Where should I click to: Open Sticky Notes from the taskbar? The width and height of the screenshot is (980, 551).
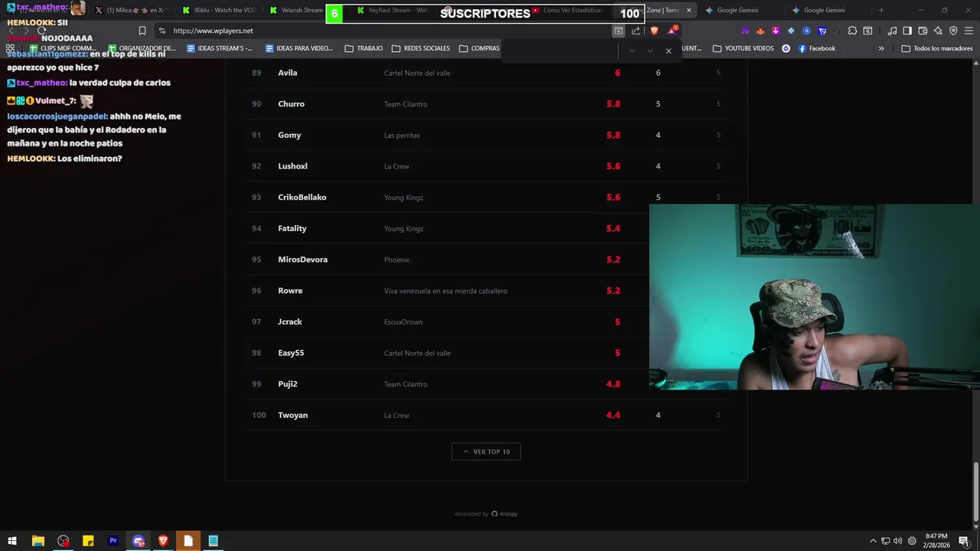pos(88,541)
